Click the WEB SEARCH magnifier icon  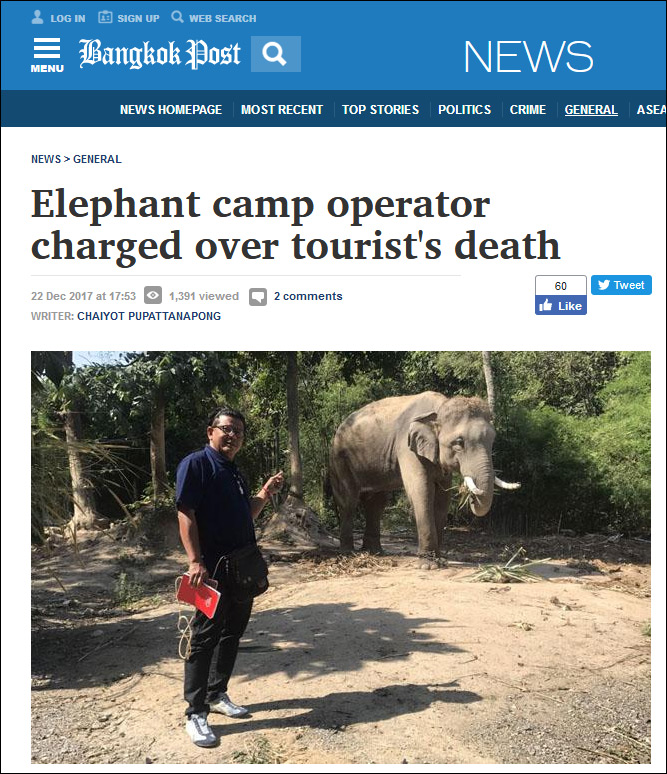(177, 17)
